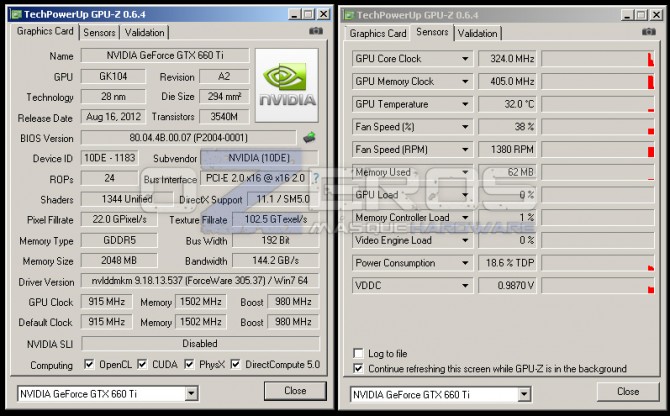
Task: Click the 324.0 MHz core clock reading
Action: (507, 59)
